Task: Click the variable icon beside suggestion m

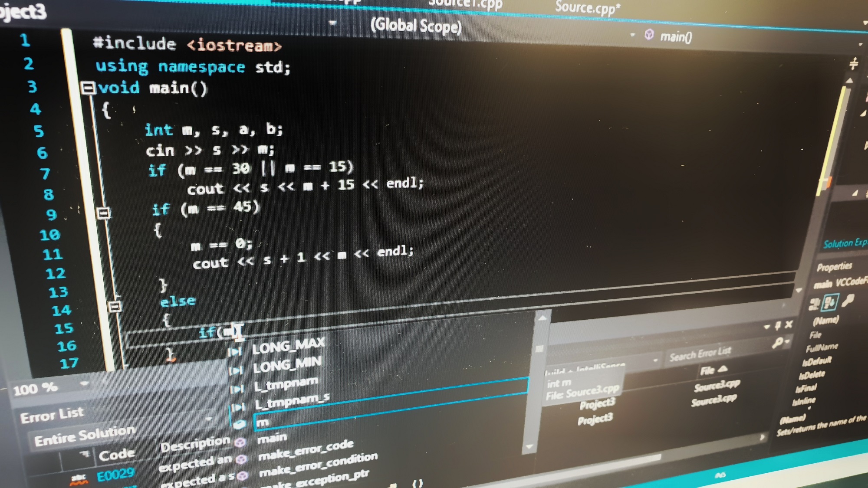Action: coord(240,424)
